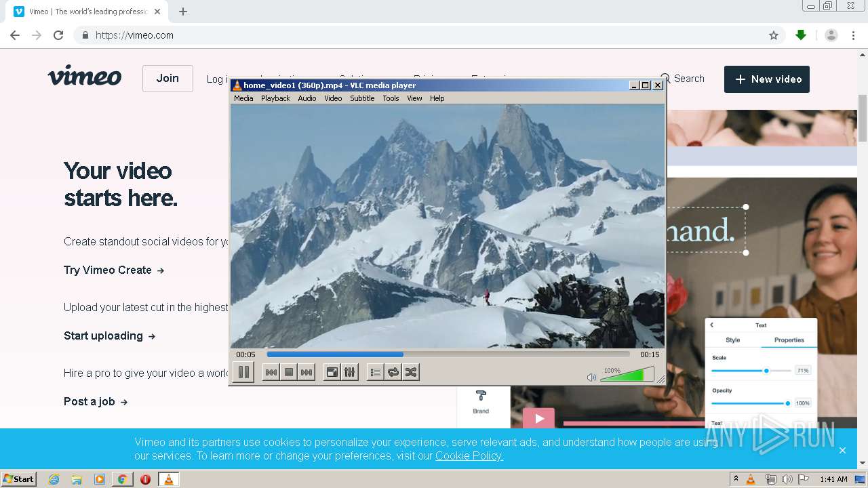
Task: Show hidden system tray icons
Action: [x=736, y=479]
